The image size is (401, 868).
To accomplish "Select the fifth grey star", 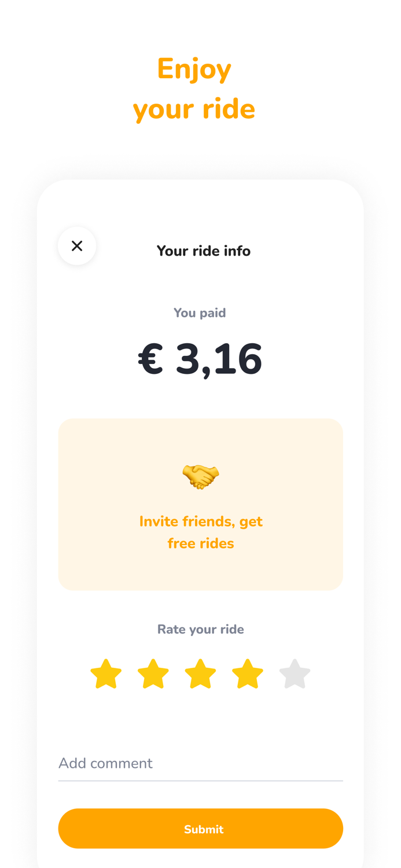I will pyautogui.click(x=295, y=673).
